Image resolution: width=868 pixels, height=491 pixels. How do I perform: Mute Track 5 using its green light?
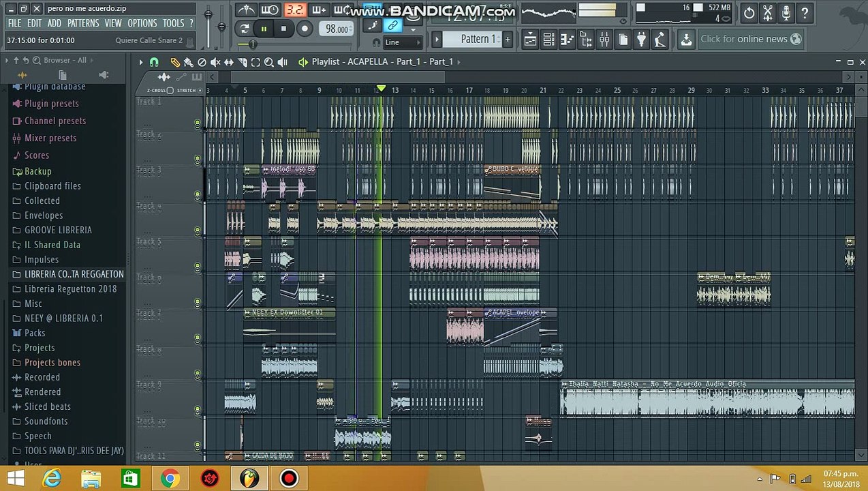[198, 267]
